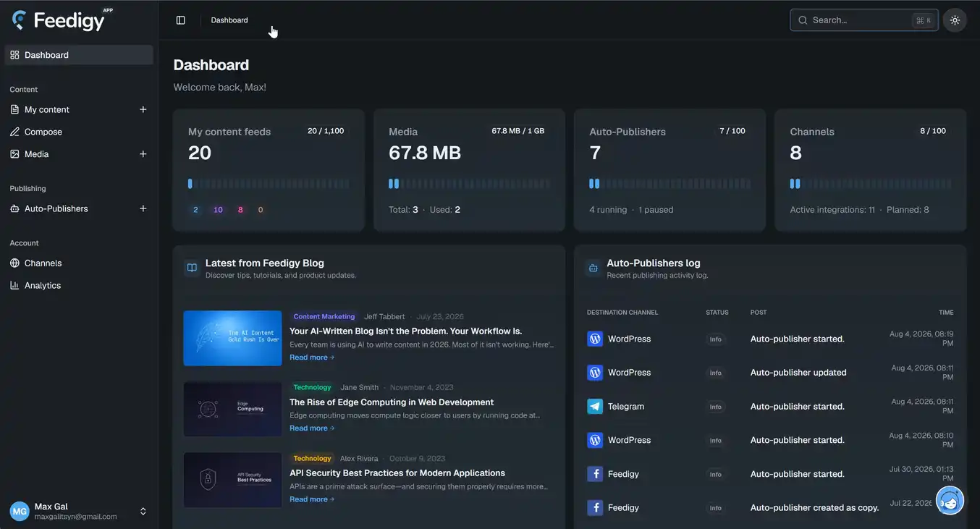Create auto-publisher with the plus icon
The height and width of the screenshot is (529, 980).
[x=143, y=208]
